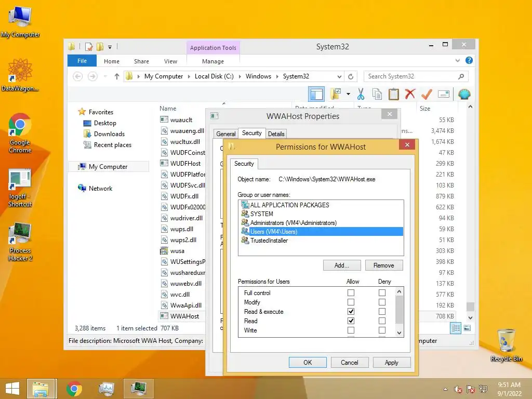
Task: Click the search magnifier in System32
Action: [461, 76]
